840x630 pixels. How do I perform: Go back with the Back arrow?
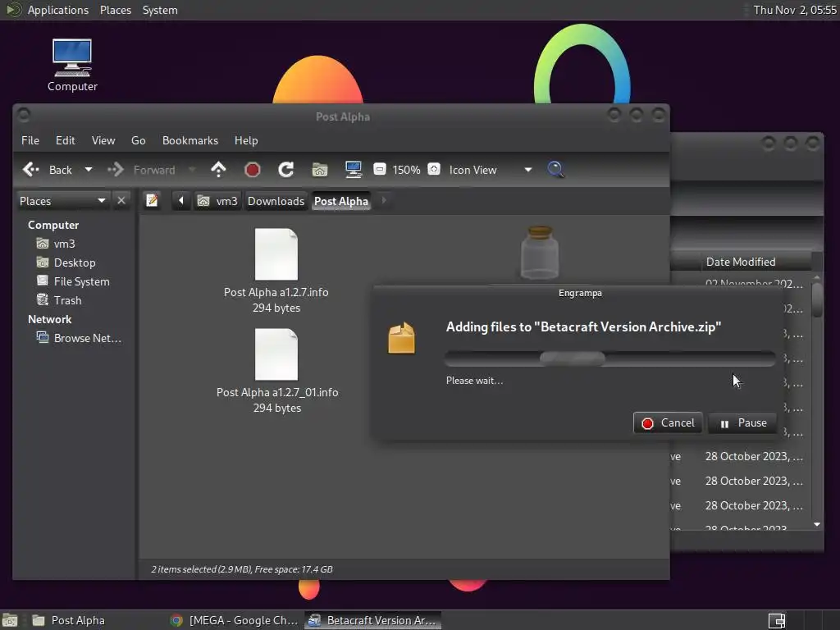(x=47, y=170)
